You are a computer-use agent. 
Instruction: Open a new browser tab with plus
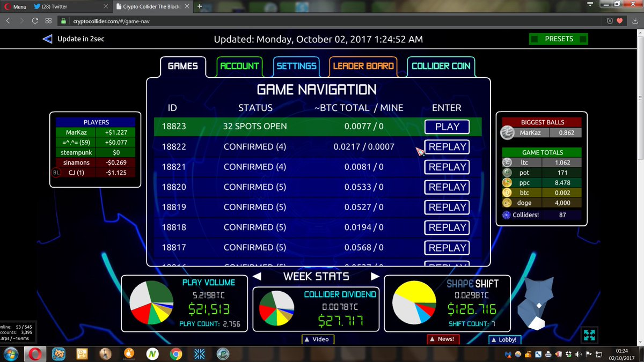tap(199, 6)
